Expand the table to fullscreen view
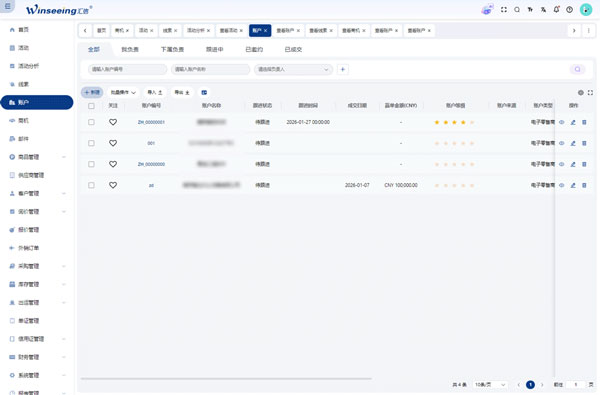This screenshot has height=395, width=600. tap(590, 93)
